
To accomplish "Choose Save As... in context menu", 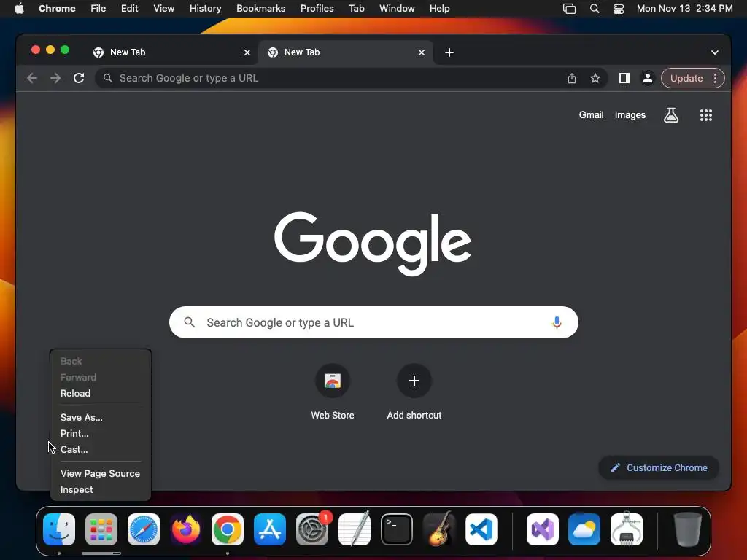I will click(101, 418).
